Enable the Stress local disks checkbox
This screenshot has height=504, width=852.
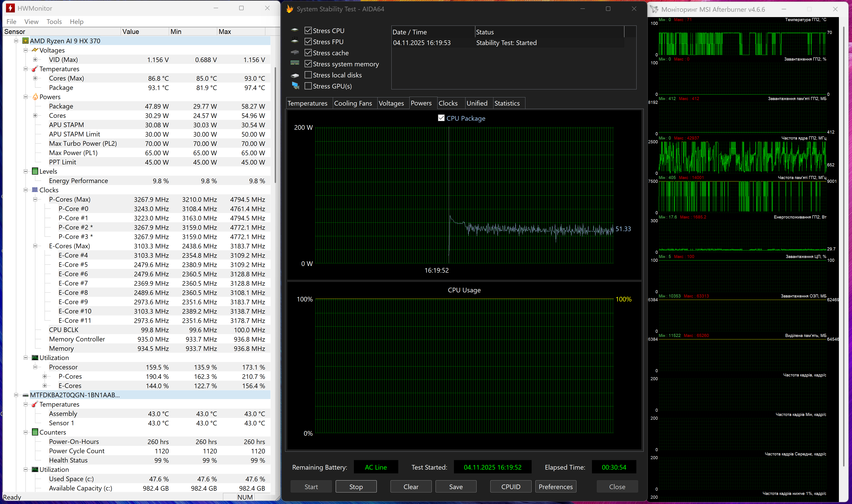click(x=308, y=75)
